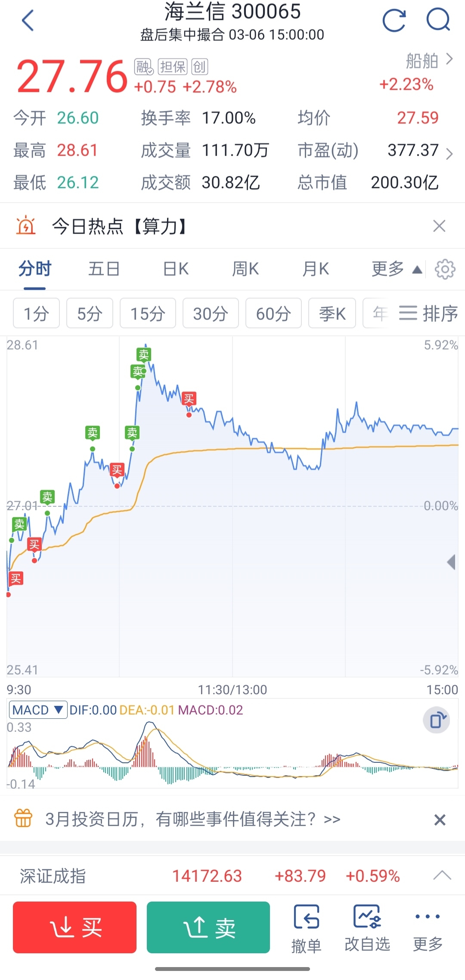This screenshot has height=980, width=465.
Task: Refresh the stock quote data
Action: [394, 21]
